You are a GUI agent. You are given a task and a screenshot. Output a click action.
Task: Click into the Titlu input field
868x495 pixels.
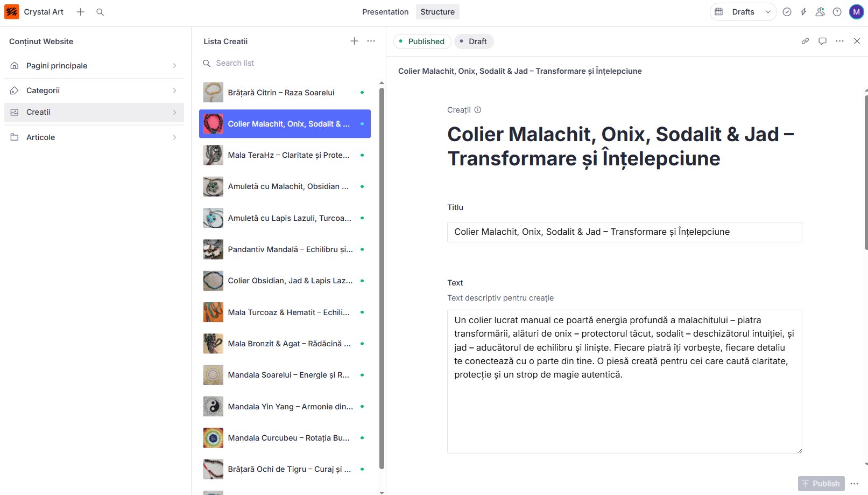(624, 232)
